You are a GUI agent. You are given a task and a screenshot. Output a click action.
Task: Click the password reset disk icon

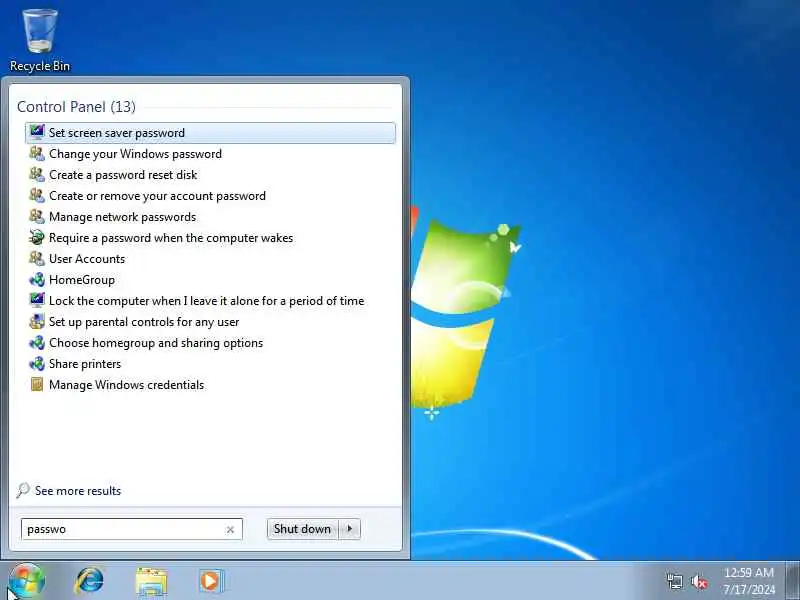37,174
